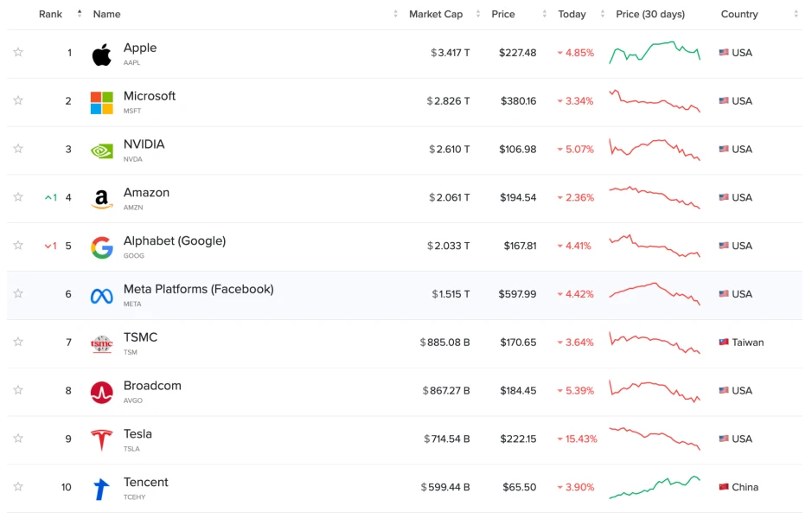This screenshot has height=519, width=812.
Task: Open the NVIDIA company link
Action: [144, 144]
